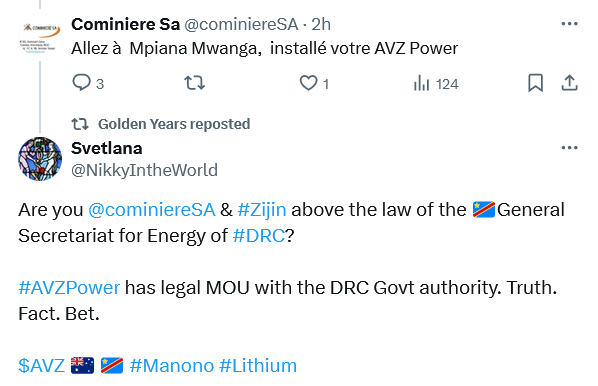
Task: Open the Cominiere Sa display name
Action: (x=125, y=24)
